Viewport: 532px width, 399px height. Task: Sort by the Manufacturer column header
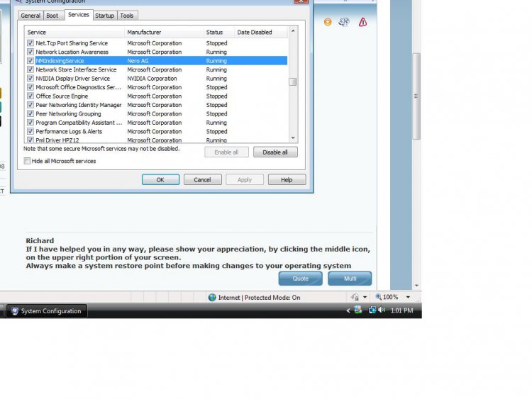164,32
